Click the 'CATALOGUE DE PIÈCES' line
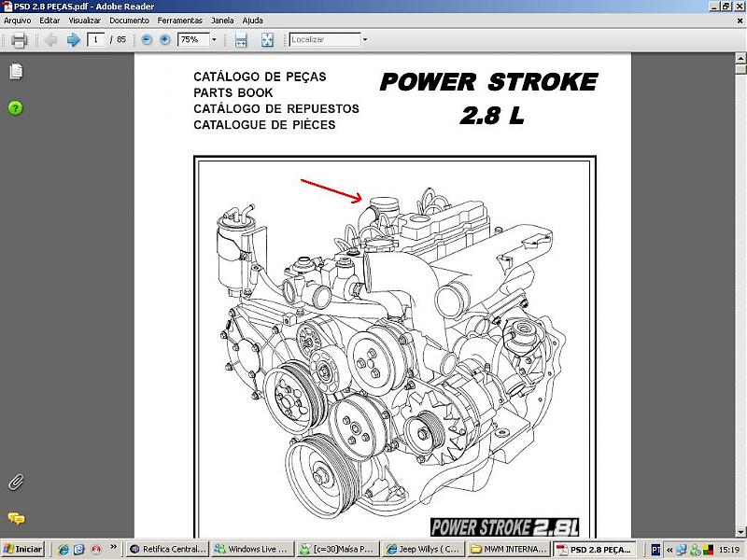The height and width of the screenshot is (560, 747). pyautogui.click(x=264, y=125)
